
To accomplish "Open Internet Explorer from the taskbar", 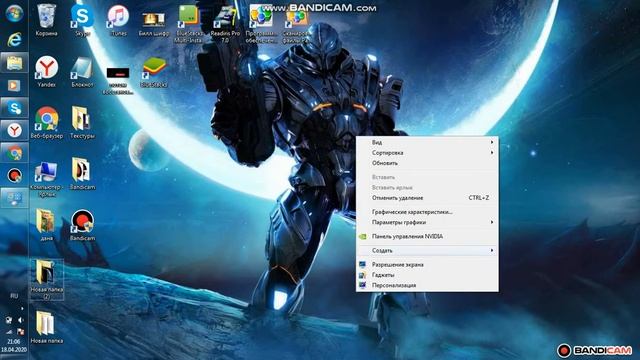I will coord(14,40).
